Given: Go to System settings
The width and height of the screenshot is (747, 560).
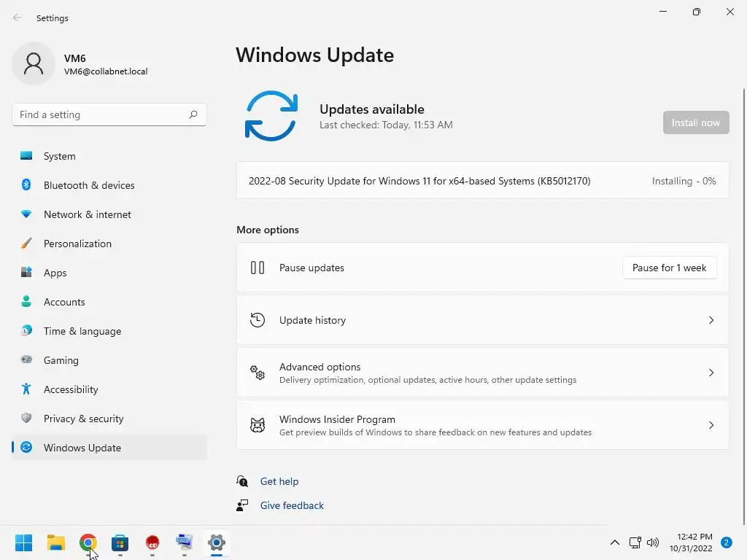Looking at the screenshot, I should coord(109,156).
